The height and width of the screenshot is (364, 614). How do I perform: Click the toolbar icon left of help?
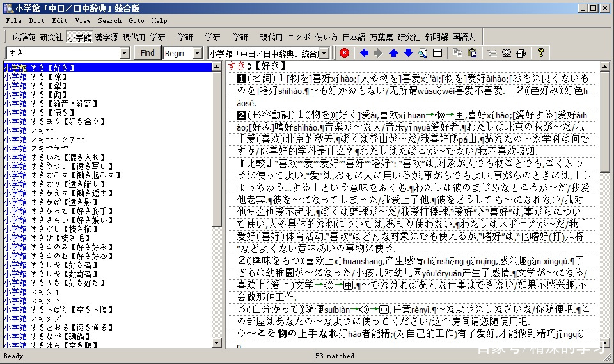point(521,53)
